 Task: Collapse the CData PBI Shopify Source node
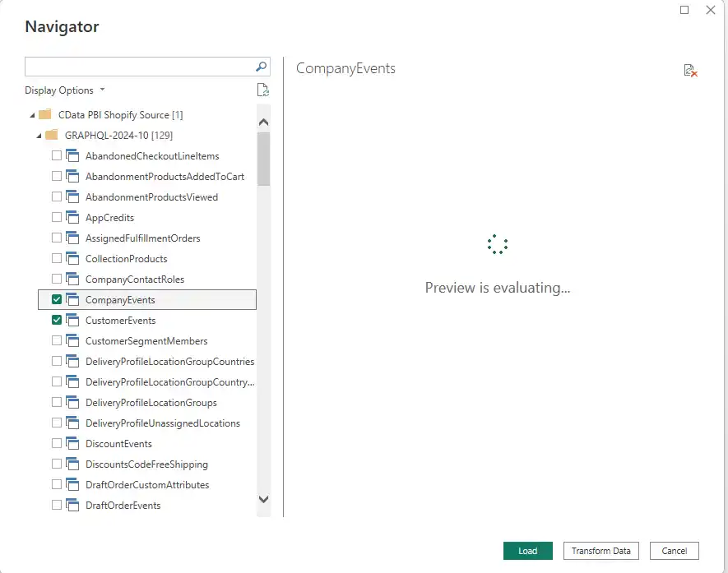[x=31, y=115]
